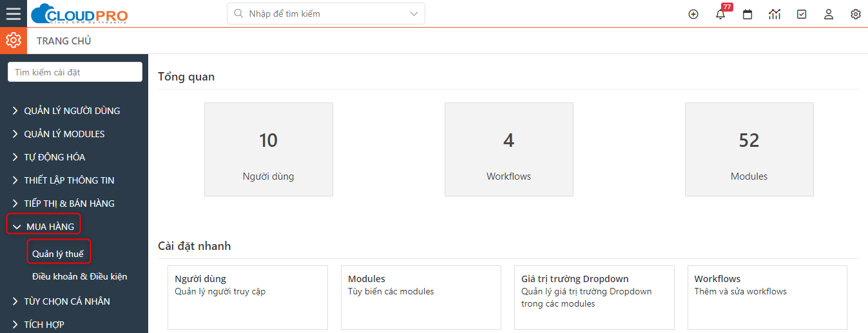This screenshot has width=868, height=333.
Task: Open the global search dropdown arrow
Action: (x=414, y=14)
